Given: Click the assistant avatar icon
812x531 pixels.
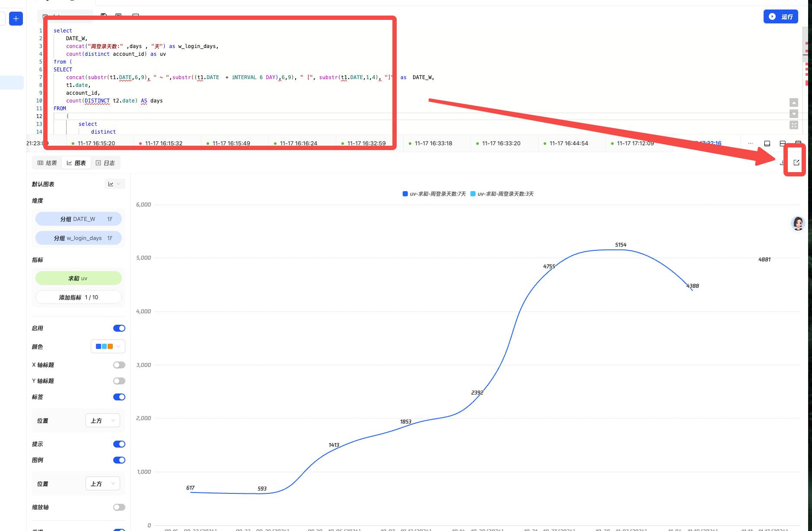Looking at the screenshot, I should click(x=798, y=223).
